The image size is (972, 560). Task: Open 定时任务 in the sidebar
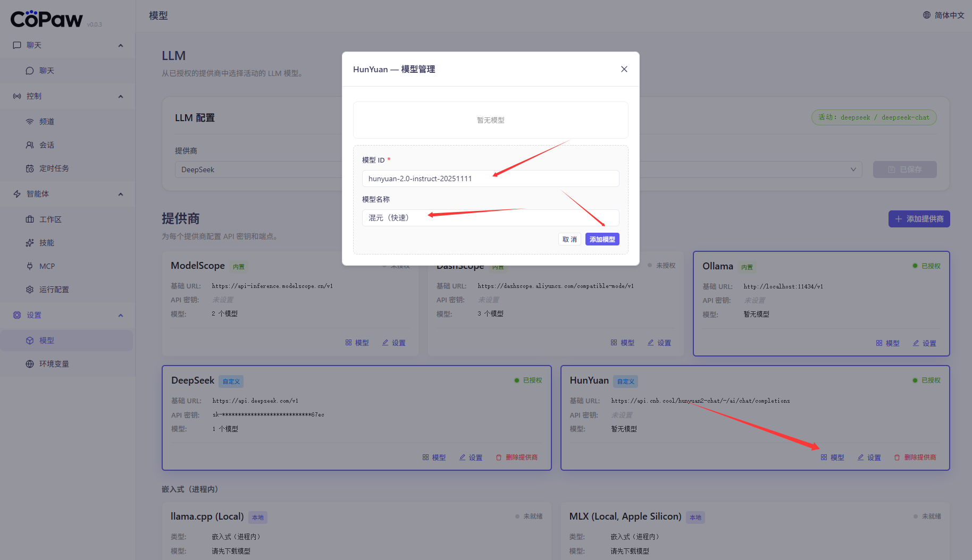tap(54, 168)
